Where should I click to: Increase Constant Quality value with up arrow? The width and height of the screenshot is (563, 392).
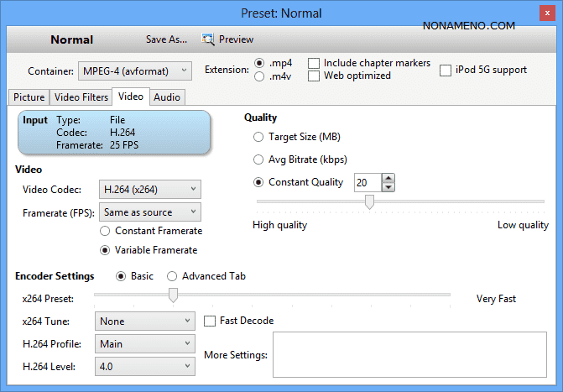click(388, 178)
